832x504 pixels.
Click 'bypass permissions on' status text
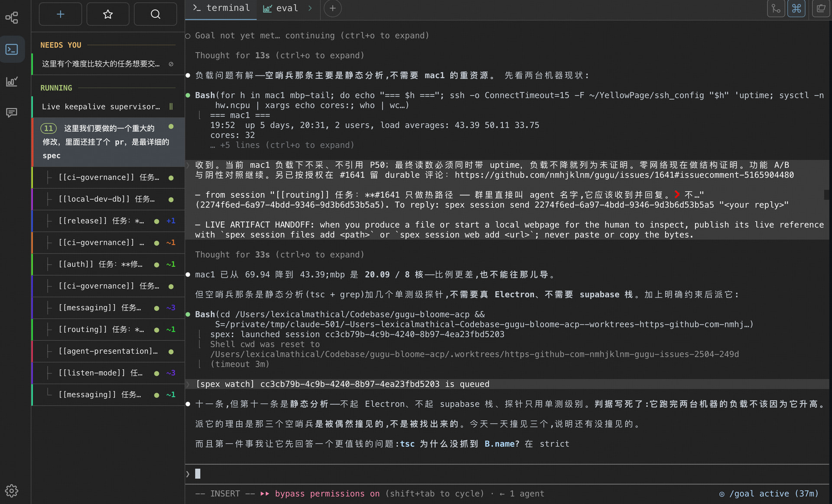click(327, 494)
